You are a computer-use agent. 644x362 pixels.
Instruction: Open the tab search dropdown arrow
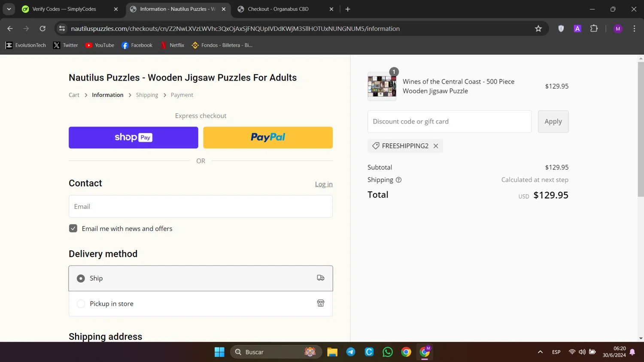[x=9, y=9]
